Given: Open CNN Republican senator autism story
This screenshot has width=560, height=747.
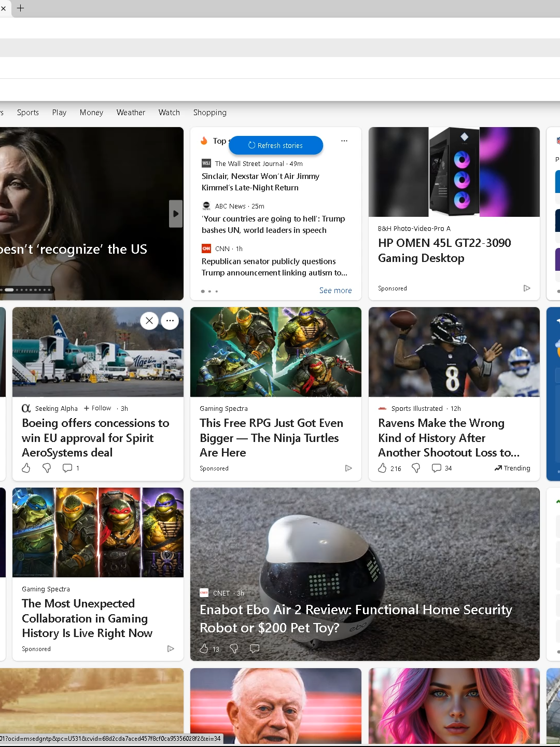Looking at the screenshot, I should (x=274, y=267).
